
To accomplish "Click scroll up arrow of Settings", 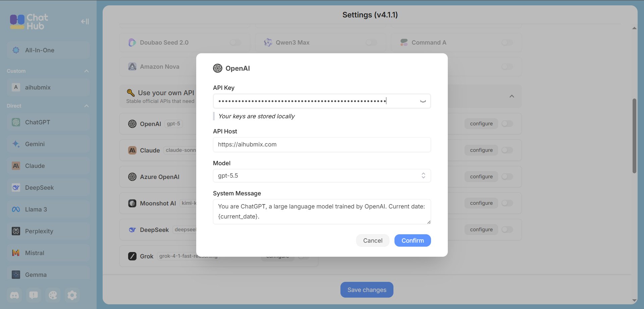I will [634, 28].
